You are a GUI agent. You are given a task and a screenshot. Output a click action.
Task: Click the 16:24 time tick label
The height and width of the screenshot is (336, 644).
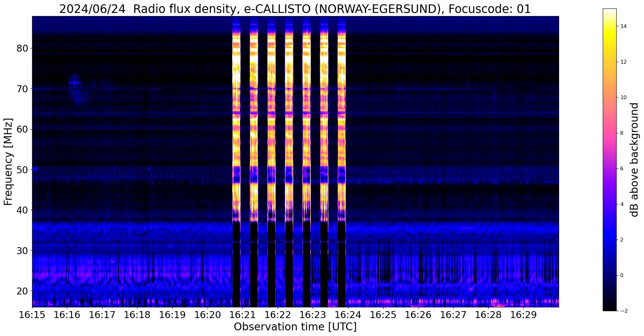(x=348, y=315)
